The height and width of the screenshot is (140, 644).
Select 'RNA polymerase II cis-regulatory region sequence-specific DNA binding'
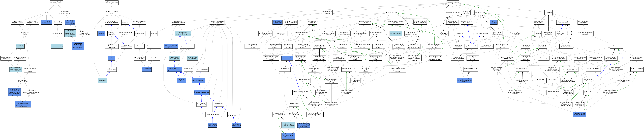pos(23,104)
